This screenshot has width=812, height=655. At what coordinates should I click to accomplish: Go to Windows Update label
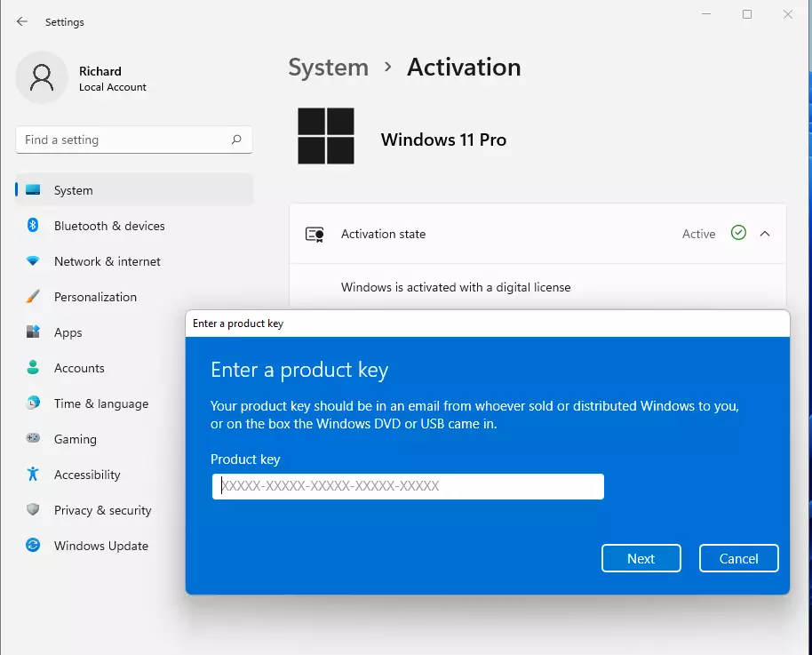(x=101, y=546)
